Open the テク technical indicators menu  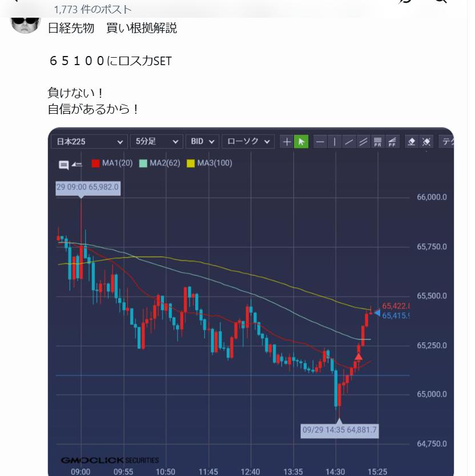(x=446, y=142)
